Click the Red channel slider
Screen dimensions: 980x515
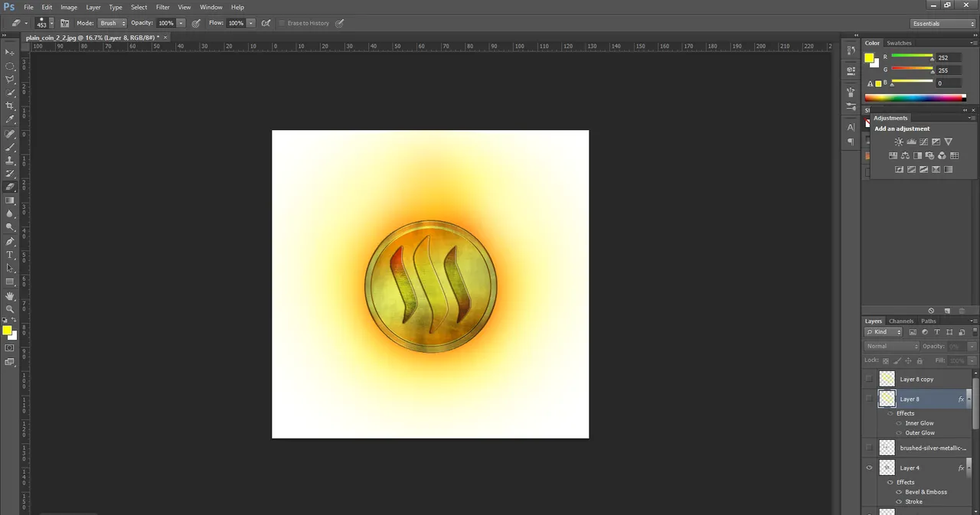(912, 57)
